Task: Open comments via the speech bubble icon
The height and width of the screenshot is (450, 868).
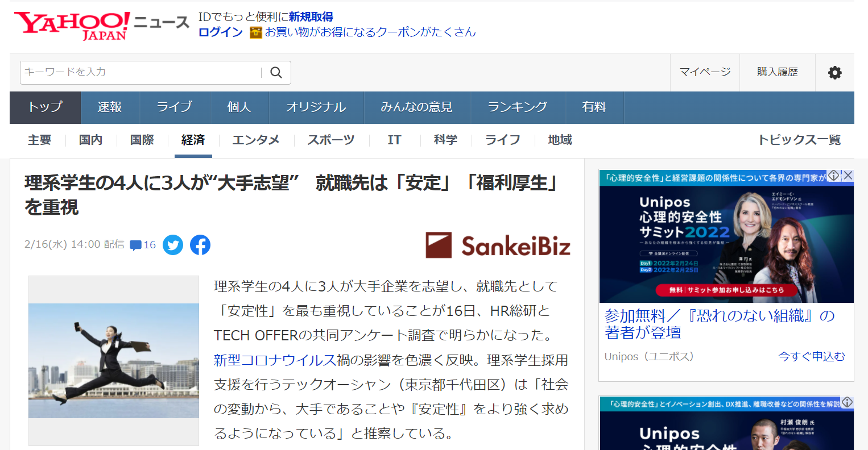Action: coord(135,244)
